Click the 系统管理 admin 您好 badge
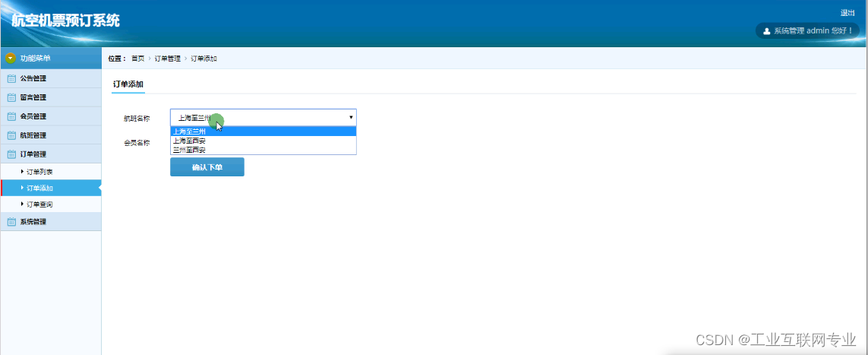The width and height of the screenshot is (868, 355). coord(808,31)
